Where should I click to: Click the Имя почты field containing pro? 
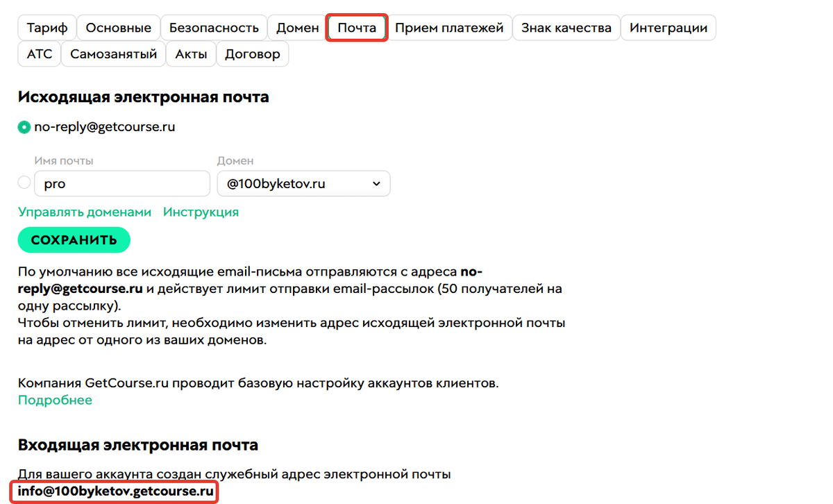click(x=121, y=184)
